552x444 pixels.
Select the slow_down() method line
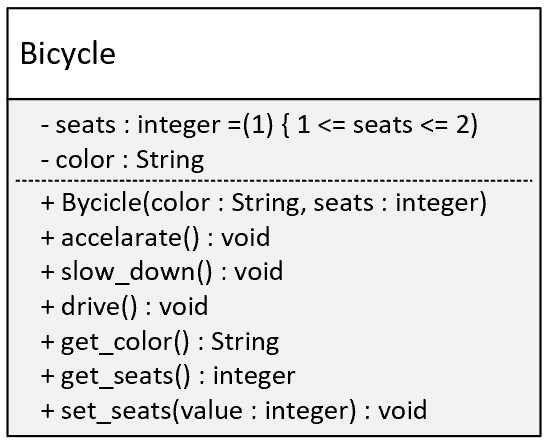pos(162,272)
